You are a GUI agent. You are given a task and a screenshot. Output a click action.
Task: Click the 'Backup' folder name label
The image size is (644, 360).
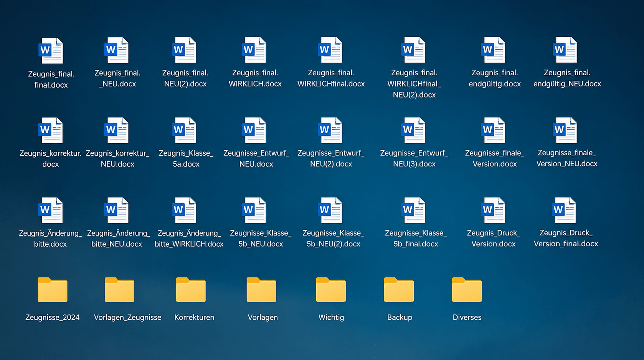tap(400, 317)
